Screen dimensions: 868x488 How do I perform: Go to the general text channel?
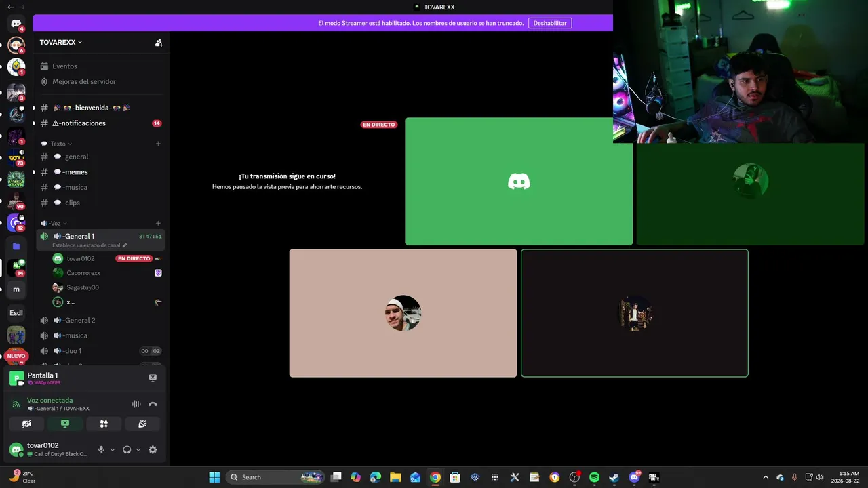click(x=100, y=157)
